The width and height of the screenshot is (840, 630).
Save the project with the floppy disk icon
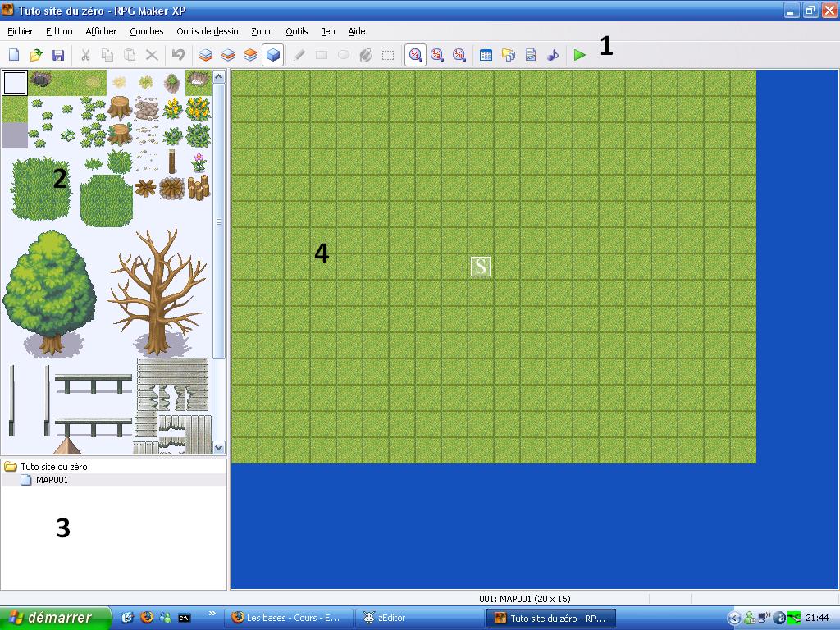coord(58,55)
